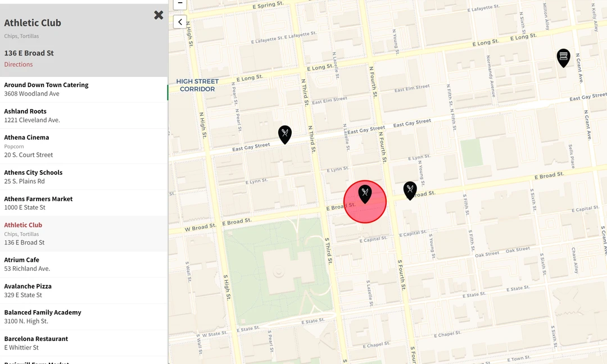Click the zoom out minus button
Screen dimensions: 607x364
[180, 3]
